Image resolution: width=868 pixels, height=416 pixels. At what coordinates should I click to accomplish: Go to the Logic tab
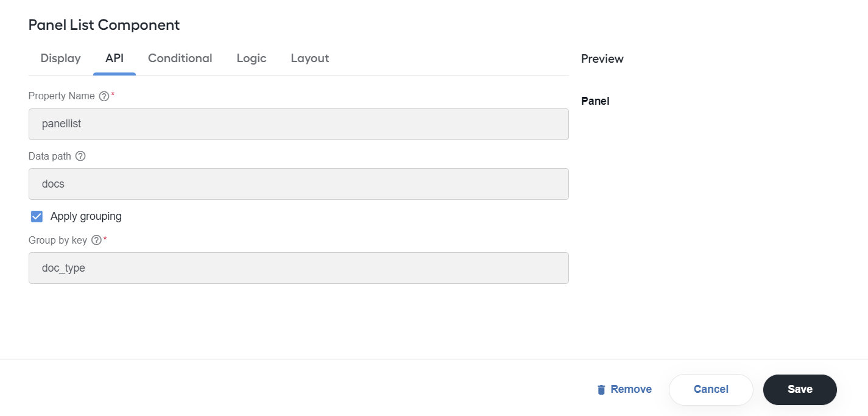(x=252, y=58)
